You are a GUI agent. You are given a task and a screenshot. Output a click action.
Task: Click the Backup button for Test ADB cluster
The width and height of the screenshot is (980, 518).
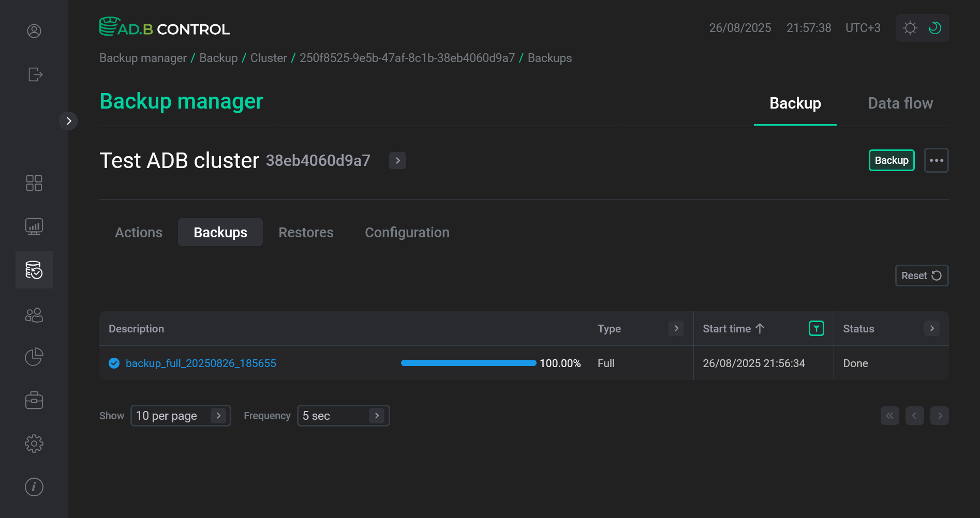891,160
